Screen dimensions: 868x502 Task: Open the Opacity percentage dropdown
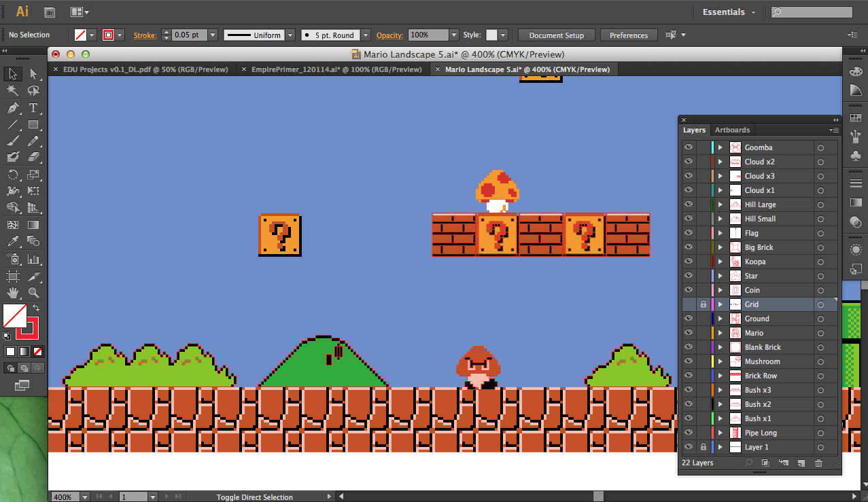[453, 35]
